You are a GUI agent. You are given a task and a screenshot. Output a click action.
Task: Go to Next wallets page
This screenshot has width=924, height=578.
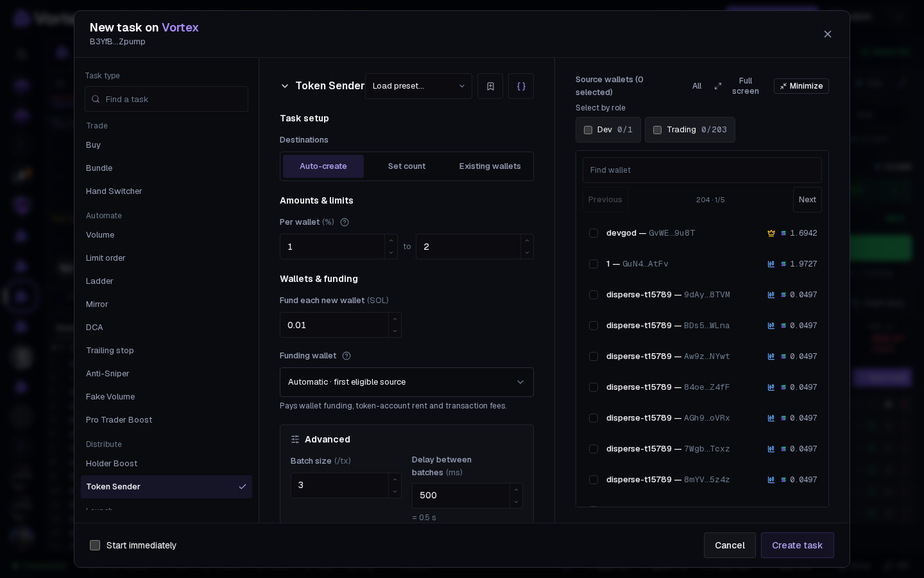point(807,200)
